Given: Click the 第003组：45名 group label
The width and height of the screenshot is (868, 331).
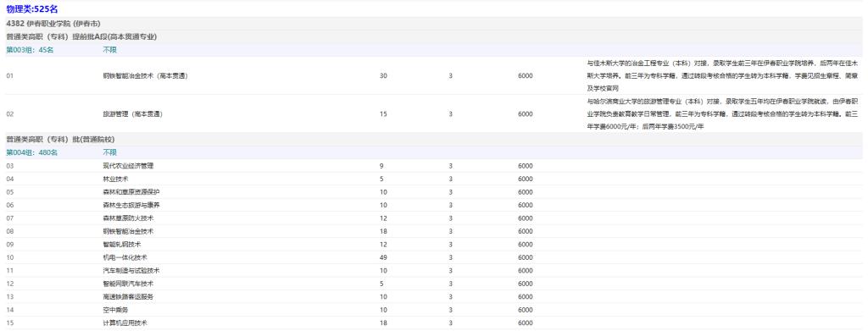Looking at the screenshot, I should click(30, 50).
